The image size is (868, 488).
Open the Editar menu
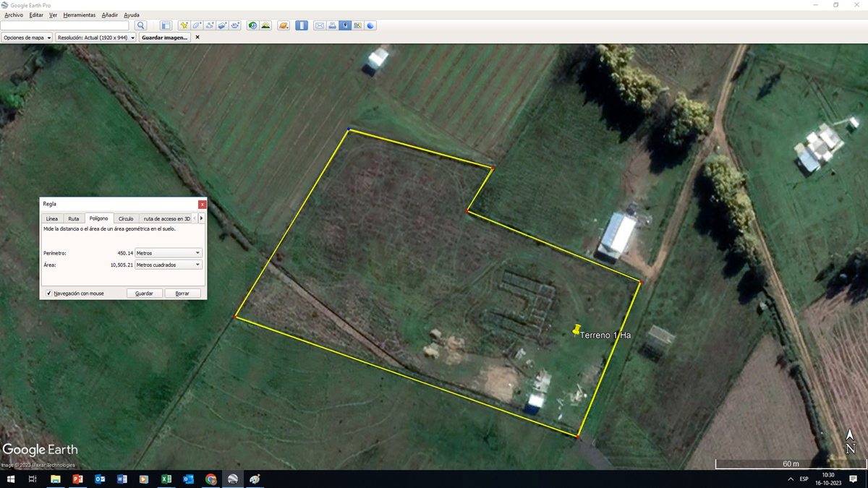(x=36, y=15)
